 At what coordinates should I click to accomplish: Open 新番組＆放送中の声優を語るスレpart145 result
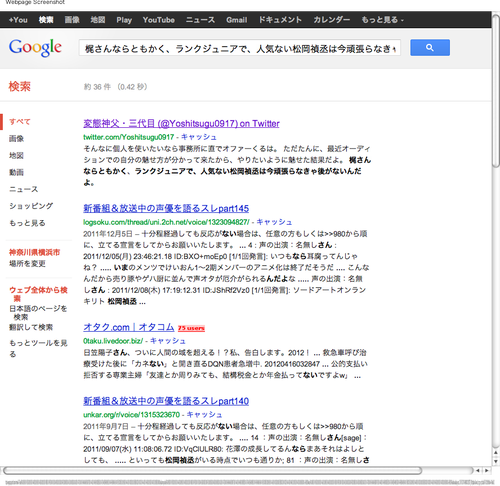(166, 209)
